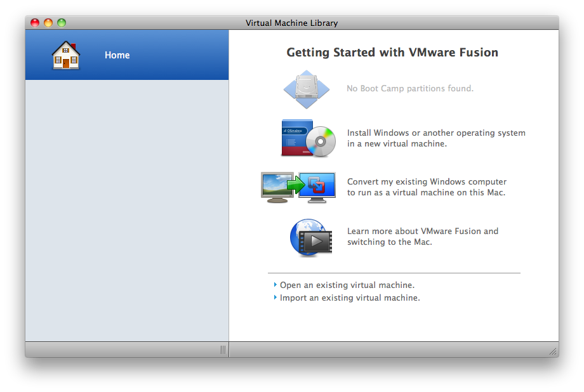
Task: Minimize the Virtual Machine Library window
Action: point(48,23)
